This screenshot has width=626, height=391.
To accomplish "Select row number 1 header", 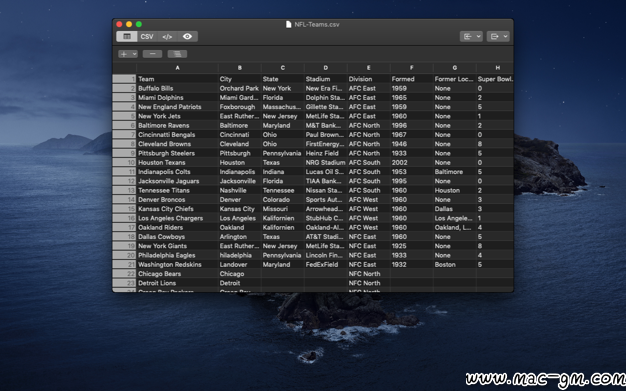I will (125, 79).
